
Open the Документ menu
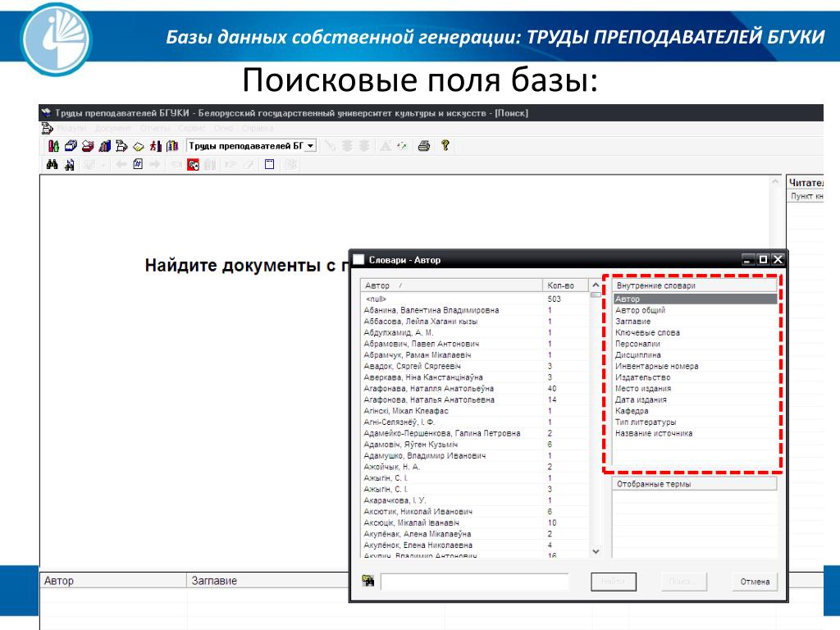pos(113,128)
